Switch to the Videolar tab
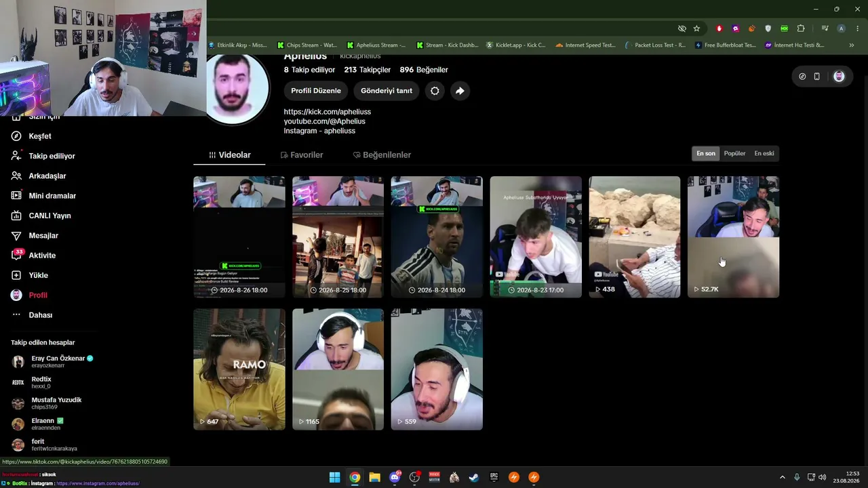Viewport: 868px width, 488px height. point(230,155)
